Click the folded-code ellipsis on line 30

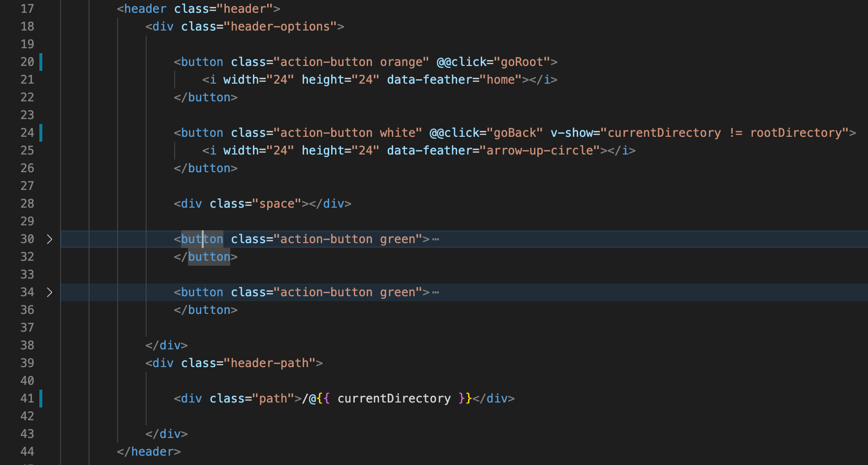435,240
